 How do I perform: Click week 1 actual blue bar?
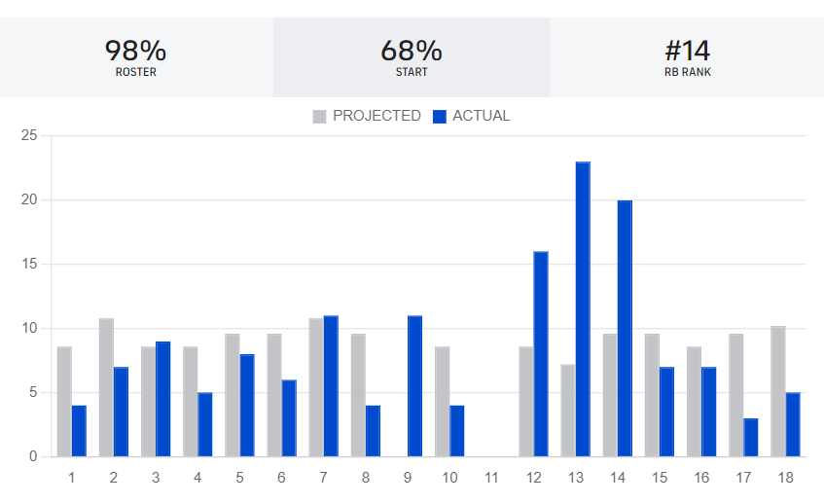coord(79,431)
